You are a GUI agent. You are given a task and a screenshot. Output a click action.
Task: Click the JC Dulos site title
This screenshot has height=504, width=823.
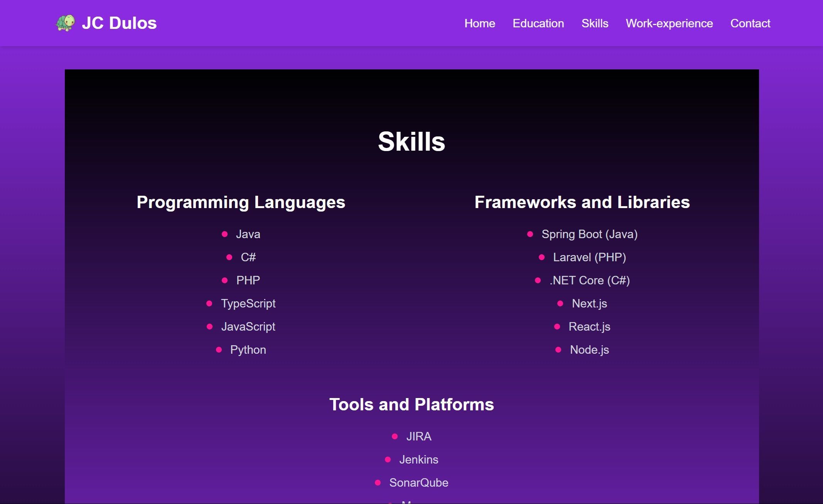coord(119,23)
